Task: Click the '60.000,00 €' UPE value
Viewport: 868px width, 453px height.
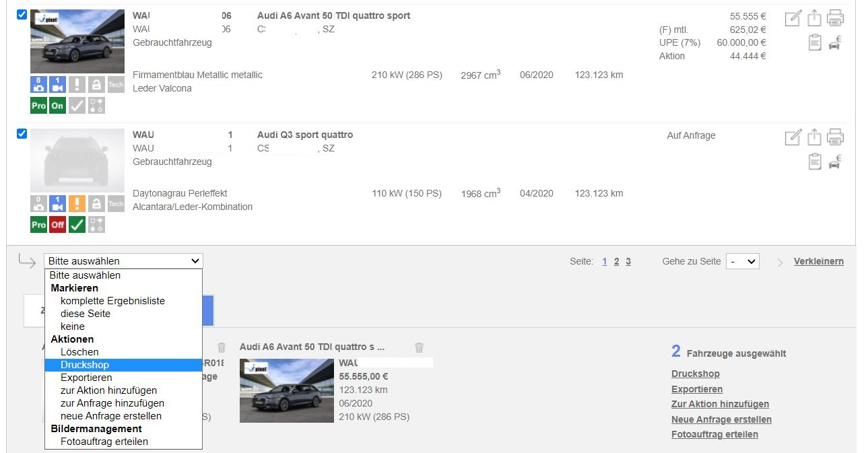Action: 741,43
